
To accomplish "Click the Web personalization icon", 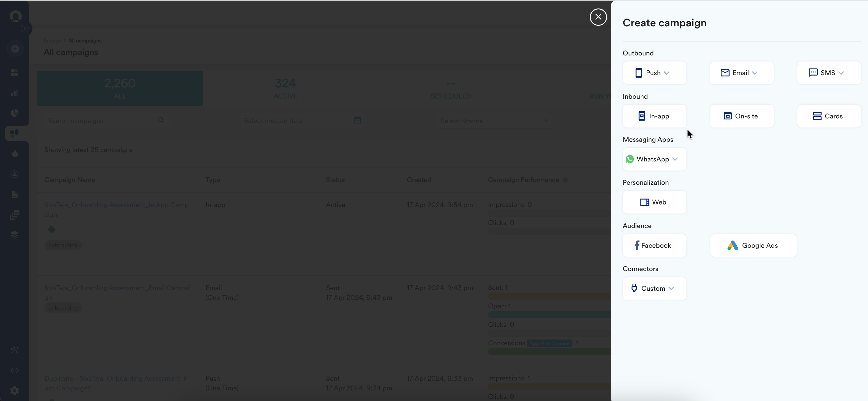I will pos(644,202).
